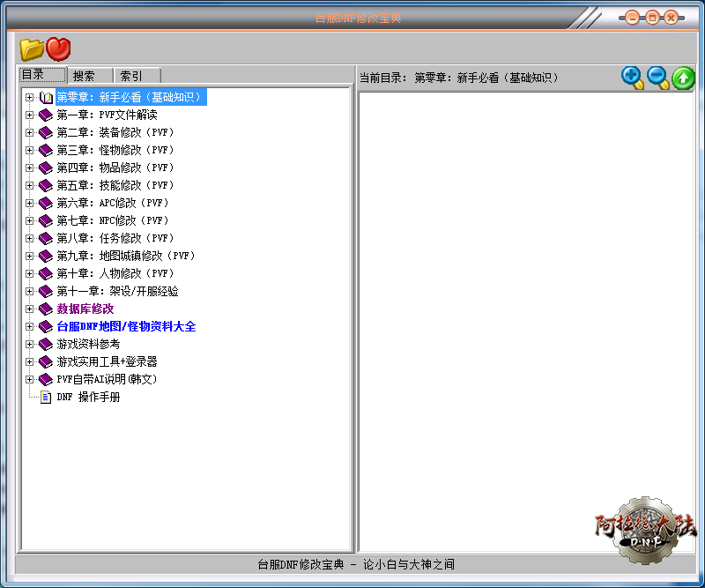
Task: Click the purple book icon beside 第十章
Action: [x=46, y=273]
